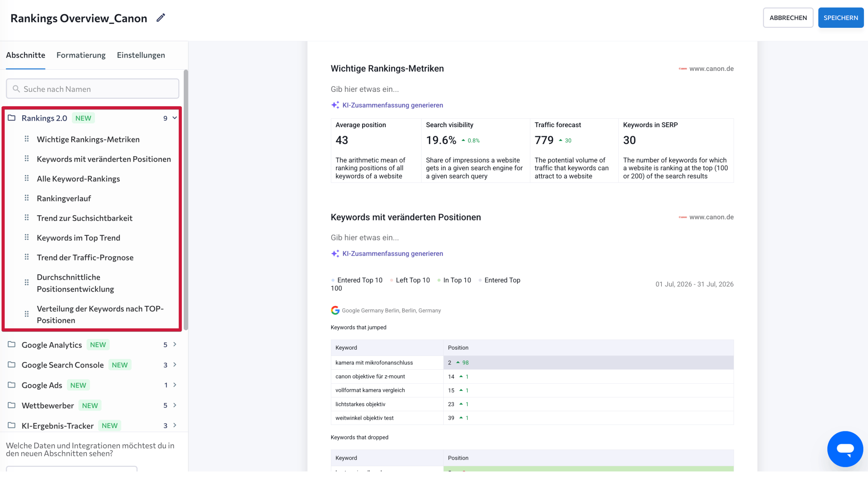Click the AI sparkle icon under Keywords mit veränderten Positionen
868x493 pixels.
pos(335,254)
